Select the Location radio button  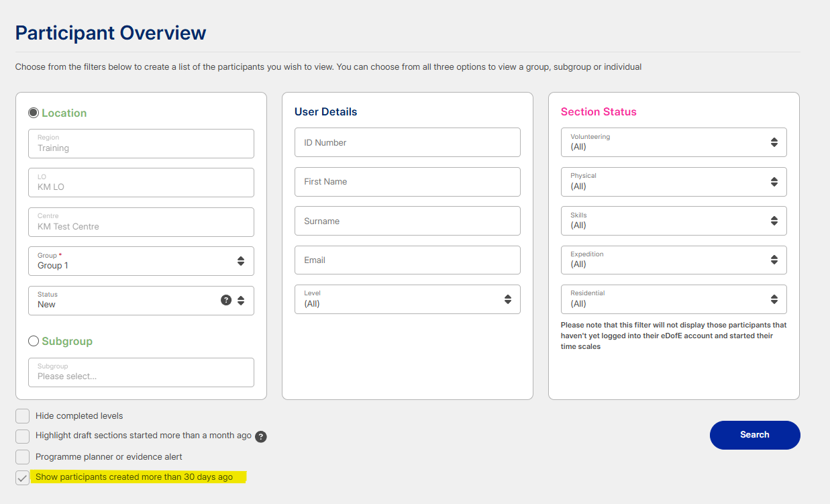[x=34, y=113]
